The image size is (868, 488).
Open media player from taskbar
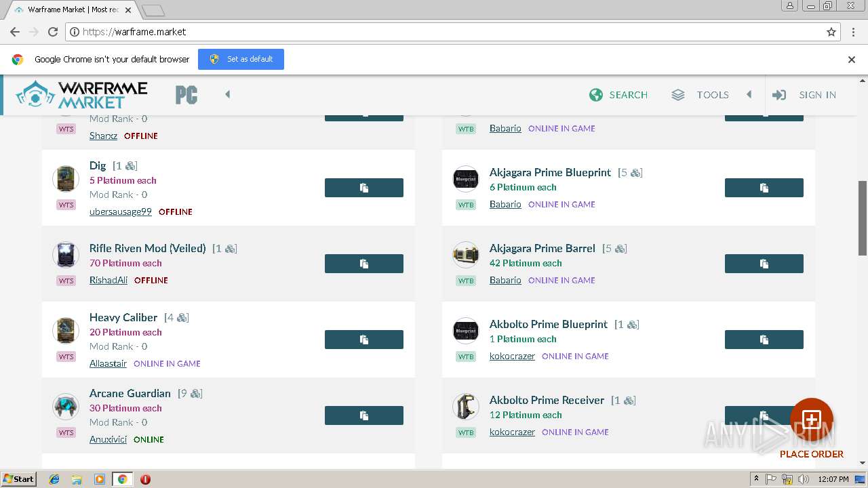100,479
